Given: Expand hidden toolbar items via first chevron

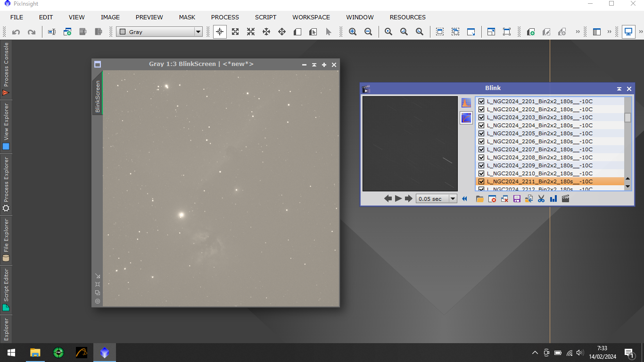Looking at the screenshot, I should 578,32.
